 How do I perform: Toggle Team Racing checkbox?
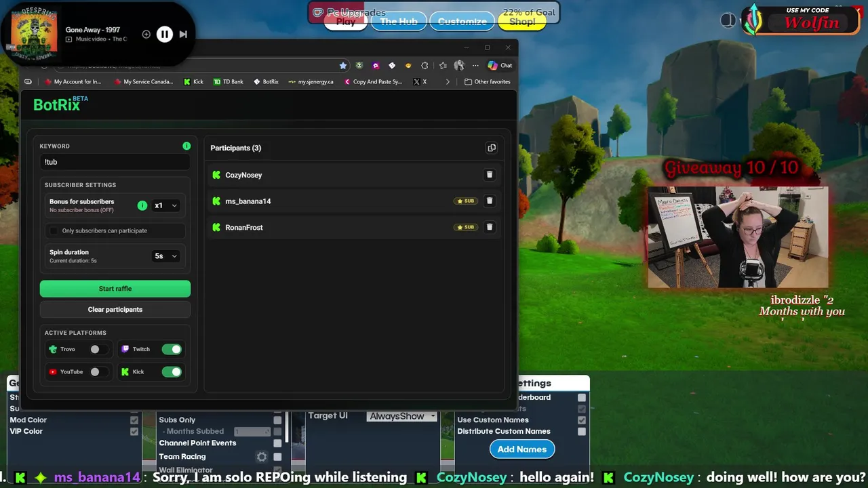click(x=277, y=457)
